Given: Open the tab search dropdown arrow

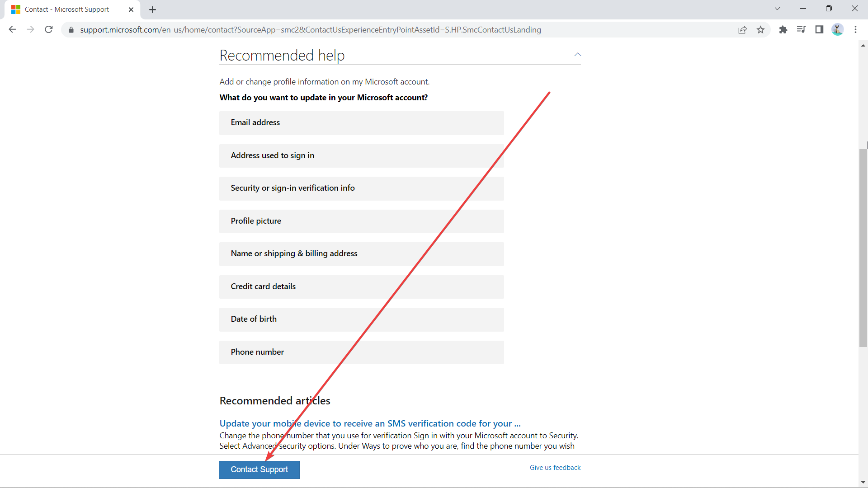Looking at the screenshot, I should pyautogui.click(x=777, y=9).
